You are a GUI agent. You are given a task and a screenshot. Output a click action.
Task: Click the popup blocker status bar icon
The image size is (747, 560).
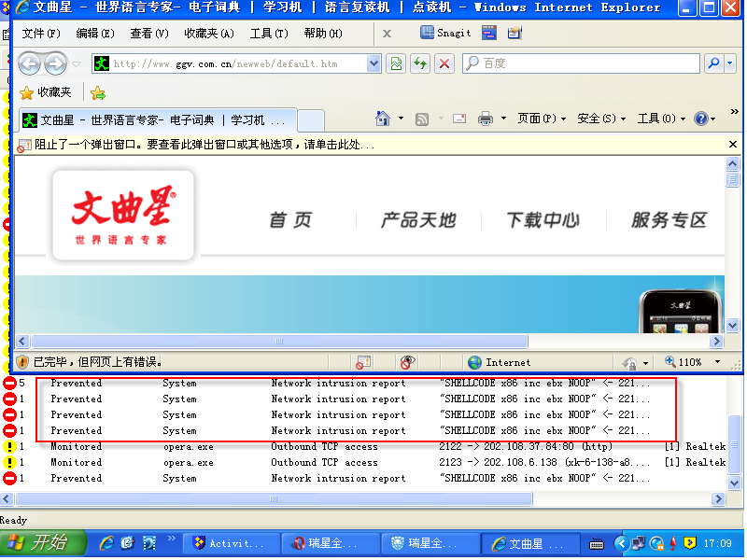pos(364,362)
